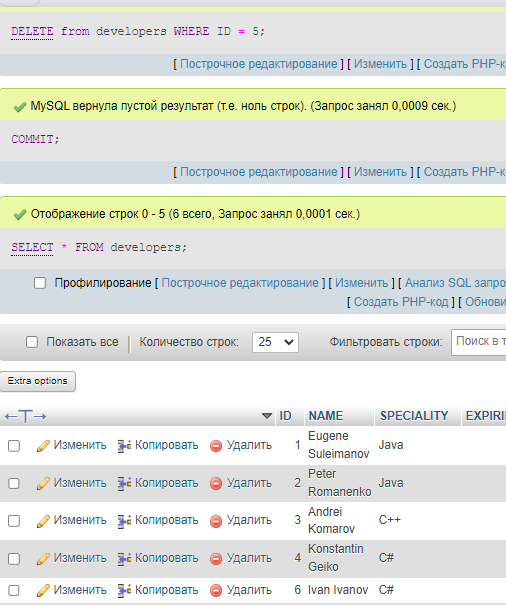
Task: Click the Java speciality cell for Eugene Suleimanov
Action: click(x=391, y=445)
